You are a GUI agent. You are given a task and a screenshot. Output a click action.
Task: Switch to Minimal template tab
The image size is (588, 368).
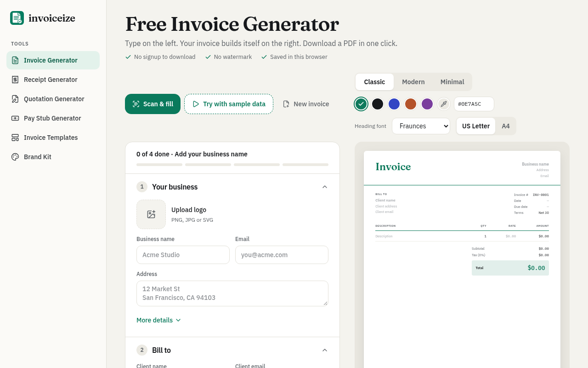[452, 82]
